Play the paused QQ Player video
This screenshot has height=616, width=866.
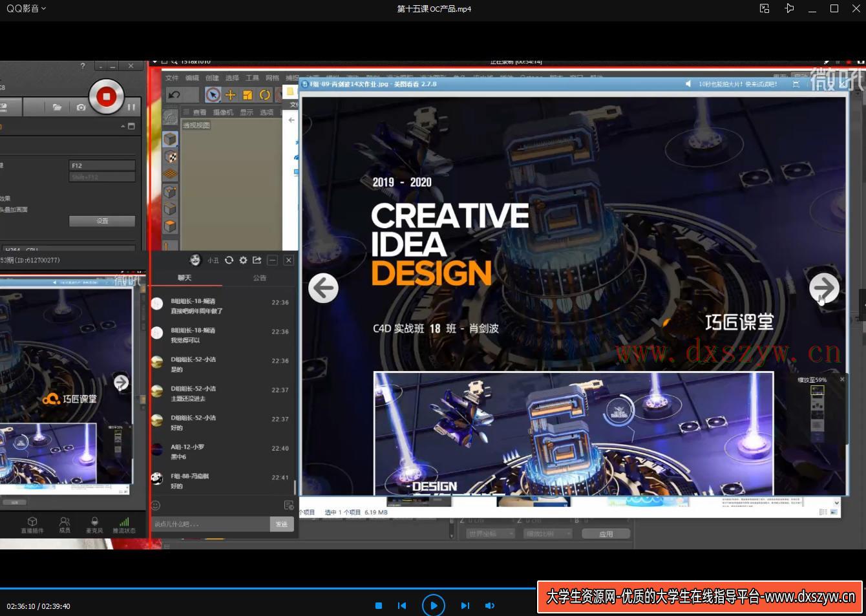pyautogui.click(x=433, y=606)
